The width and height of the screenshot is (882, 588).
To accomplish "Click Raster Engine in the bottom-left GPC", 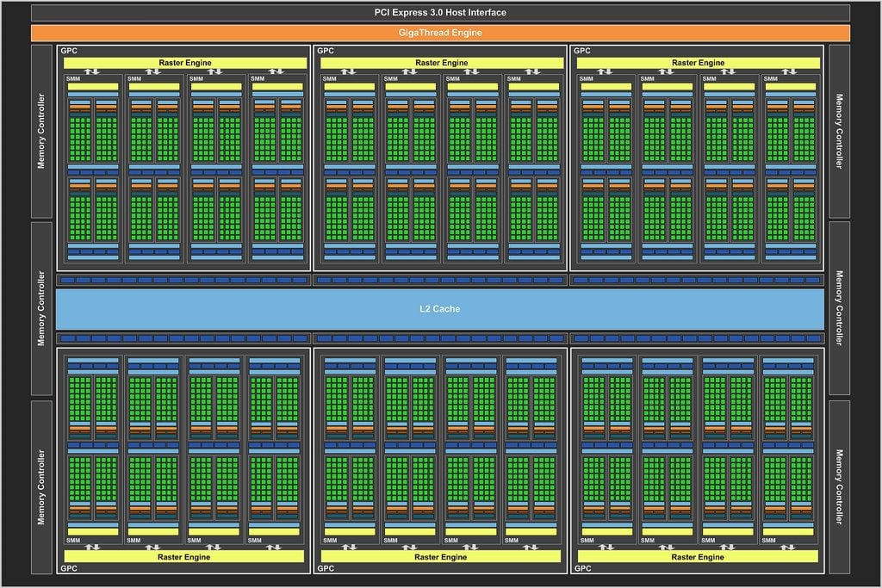I will [183, 557].
